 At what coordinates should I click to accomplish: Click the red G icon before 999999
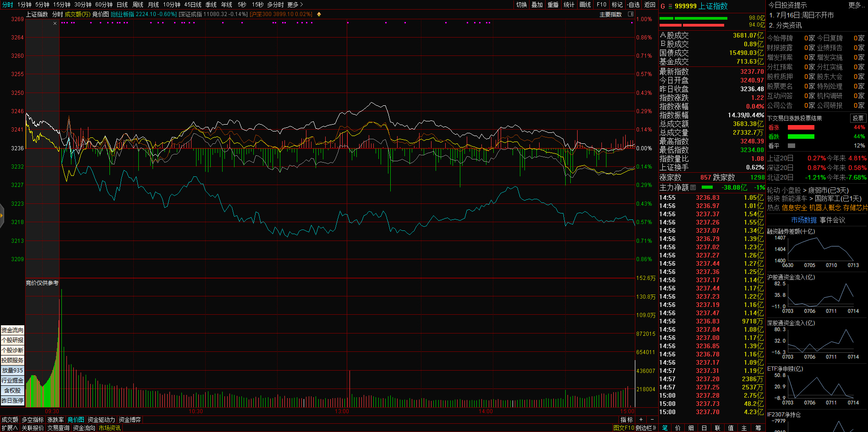point(662,6)
